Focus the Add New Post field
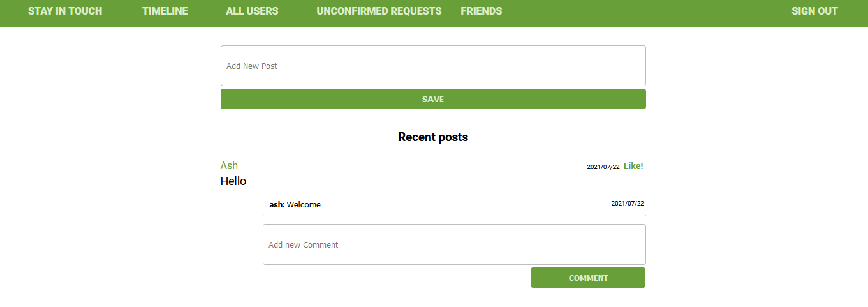The height and width of the screenshot is (307, 868). [x=433, y=66]
